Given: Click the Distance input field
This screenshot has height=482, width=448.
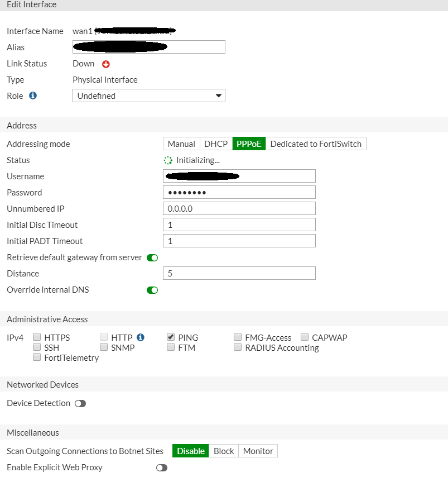Looking at the screenshot, I should tap(239, 274).
